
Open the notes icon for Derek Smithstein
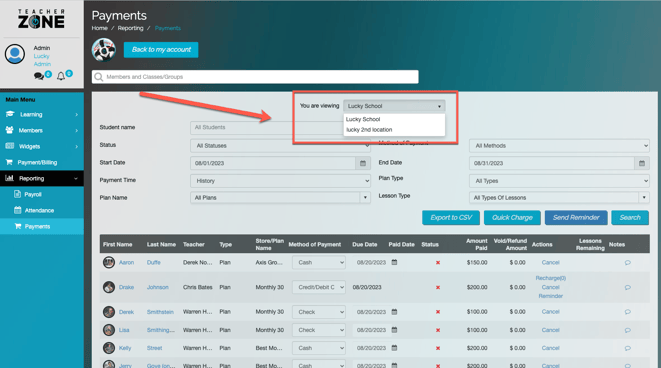(x=627, y=312)
